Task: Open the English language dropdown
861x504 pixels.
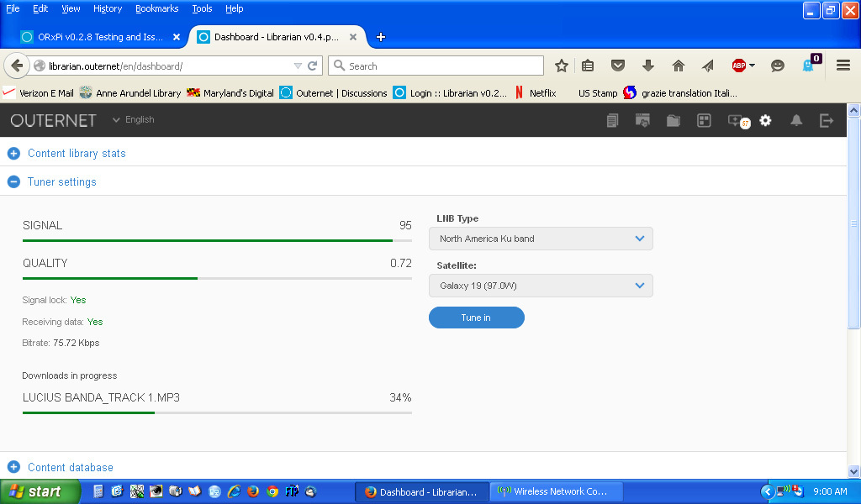Action: point(133,119)
